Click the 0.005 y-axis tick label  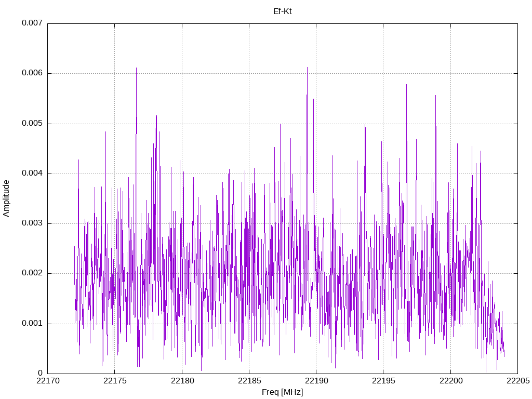pyautogui.click(x=32, y=123)
